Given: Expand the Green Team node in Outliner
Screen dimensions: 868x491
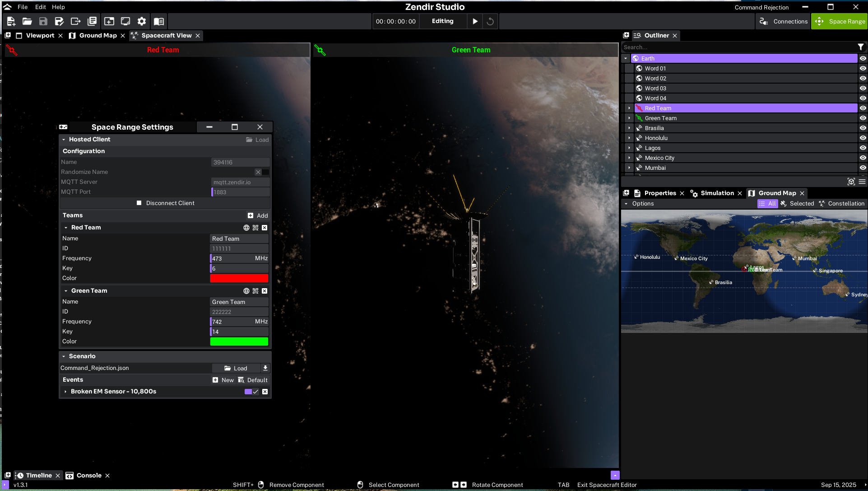Looking at the screenshot, I should pyautogui.click(x=629, y=118).
